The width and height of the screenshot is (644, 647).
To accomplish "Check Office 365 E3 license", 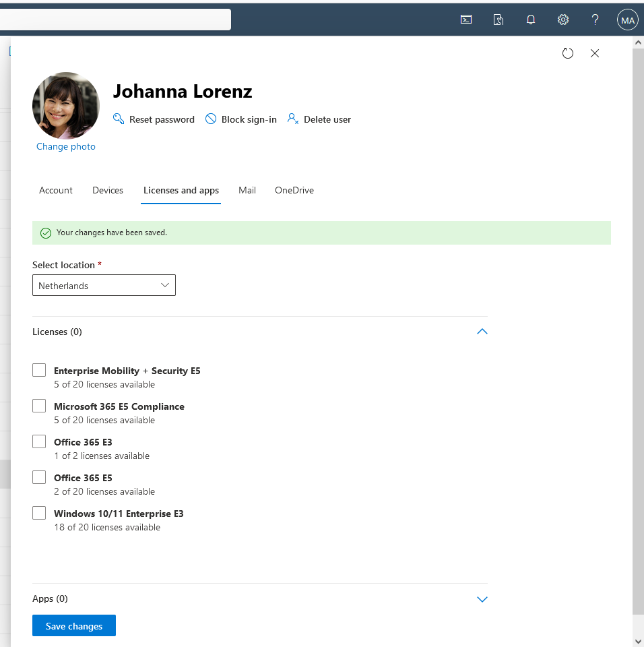I will [39, 441].
